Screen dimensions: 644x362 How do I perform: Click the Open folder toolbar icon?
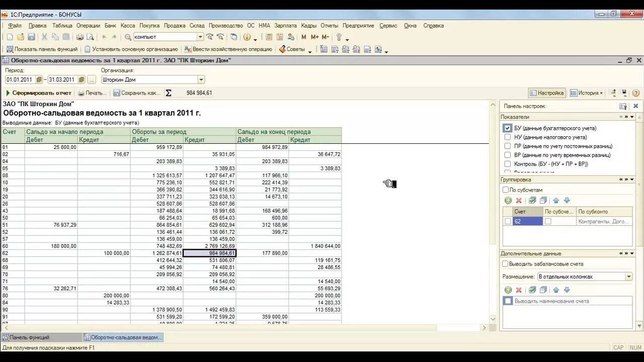[x=21, y=37]
